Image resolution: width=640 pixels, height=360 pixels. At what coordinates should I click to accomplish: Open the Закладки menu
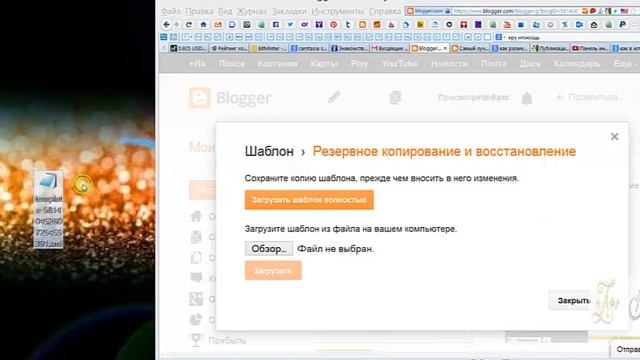pos(289,11)
